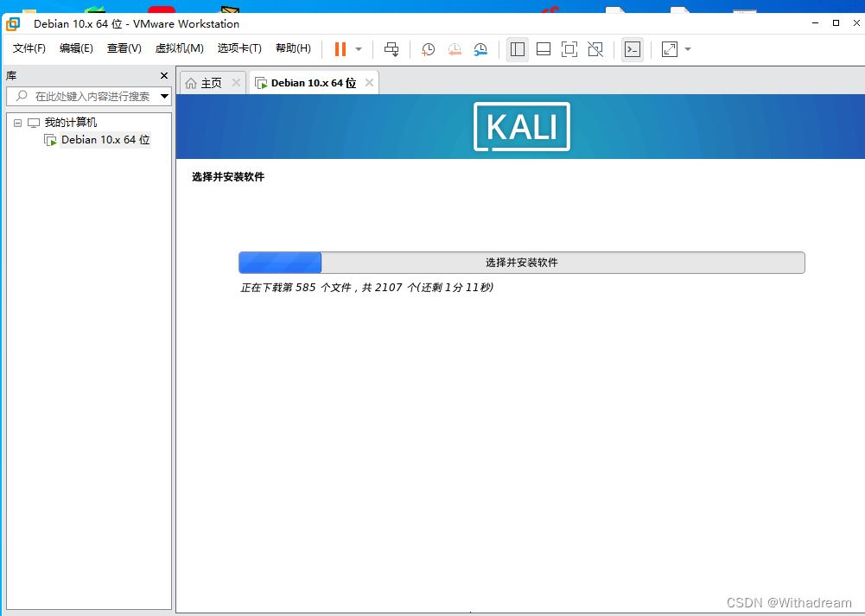
Task: Open the 虚拟机(M) menu
Action: coord(179,48)
